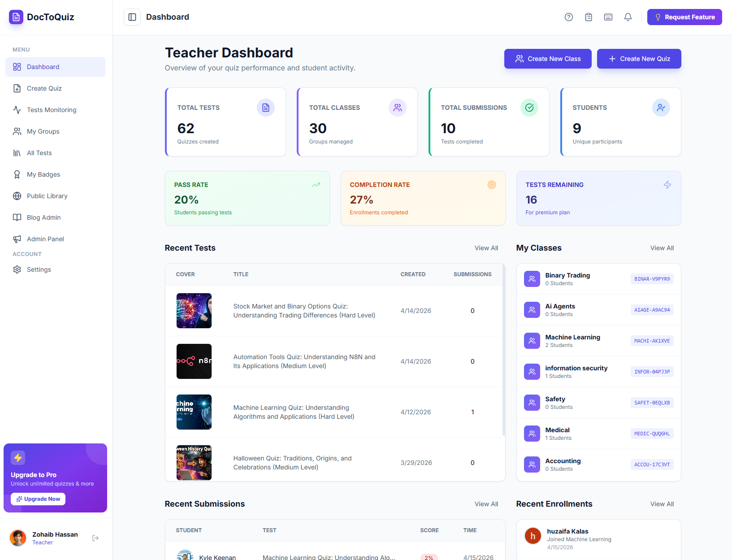Click View All for Recent Tests
Viewport: 732px width, 560px height.
(x=486, y=248)
